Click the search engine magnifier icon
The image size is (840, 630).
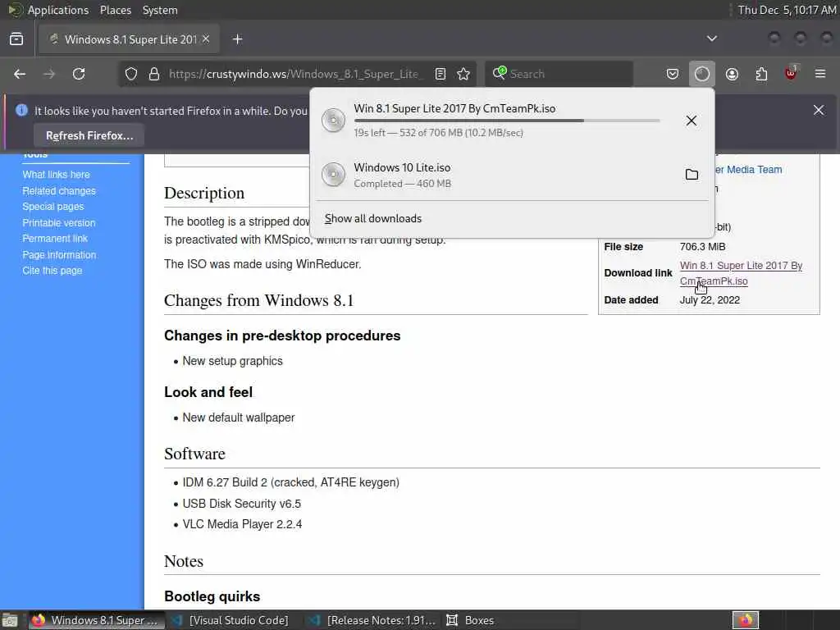click(500, 73)
